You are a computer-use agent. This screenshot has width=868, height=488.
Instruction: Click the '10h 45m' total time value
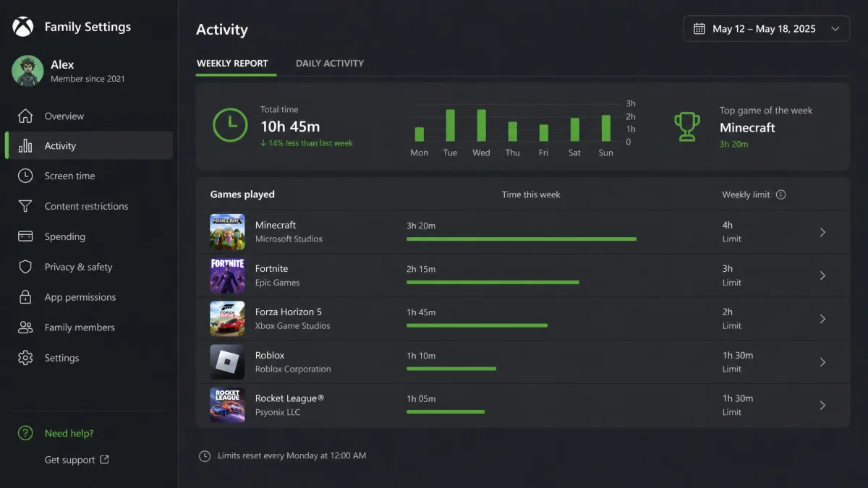pyautogui.click(x=290, y=127)
